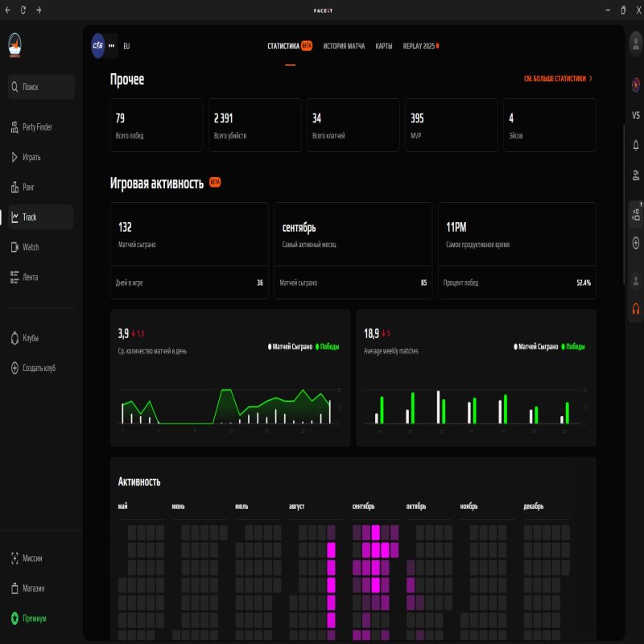644x644 pixels.
Task: Click the circled plus icon in right bar
Action: pos(636,242)
